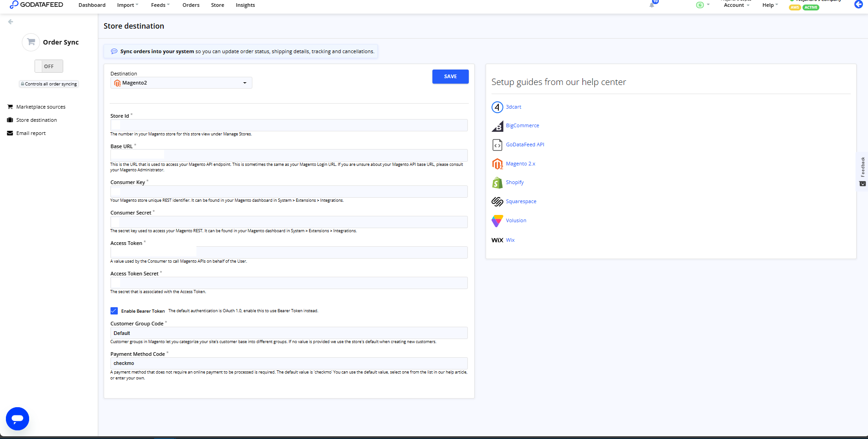
Task: Expand the Account menu
Action: pyautogui.click(x=736, y=5)
